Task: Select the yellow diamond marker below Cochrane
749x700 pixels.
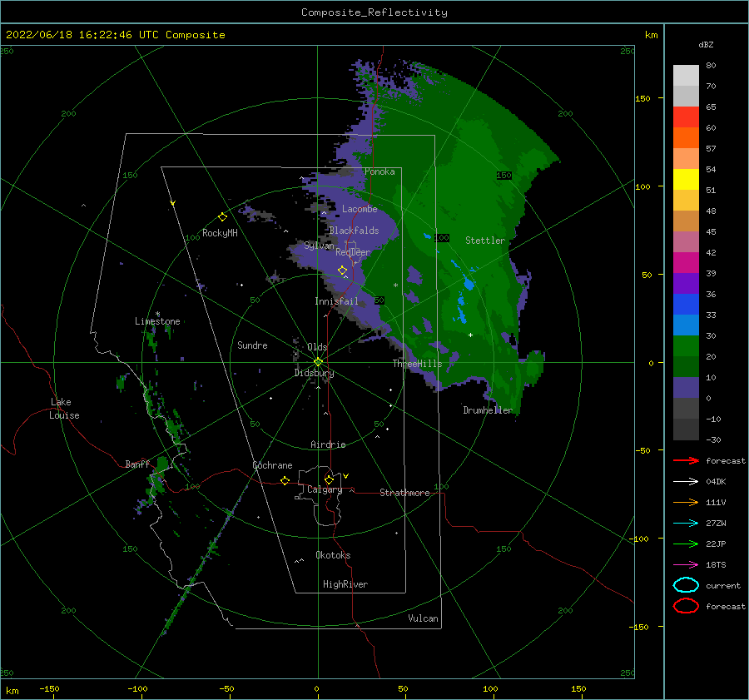Action: pos(285,480)
